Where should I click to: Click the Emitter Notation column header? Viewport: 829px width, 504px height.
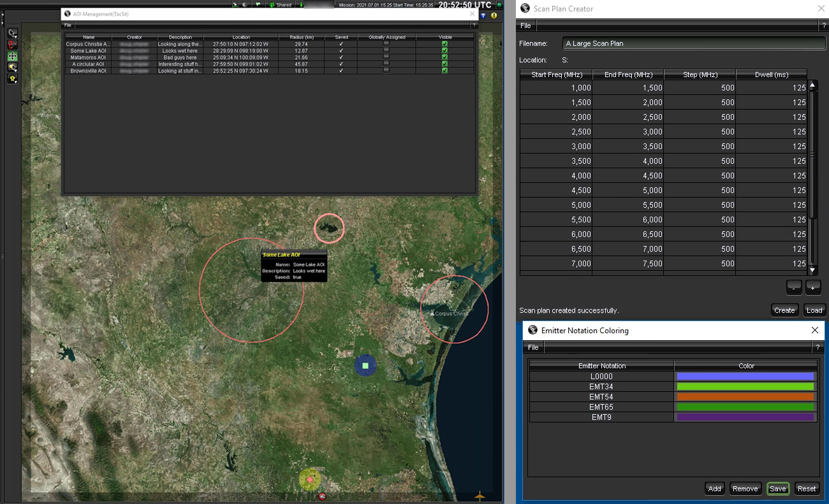pos(602,366)
